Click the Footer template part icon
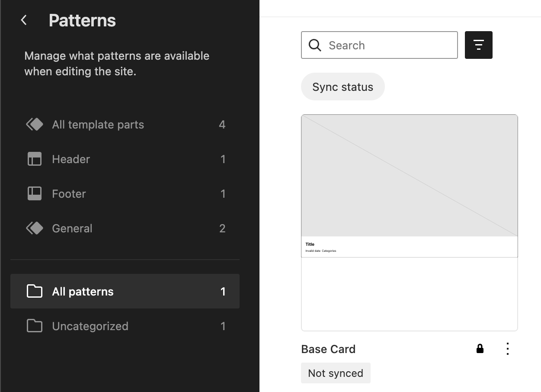541x392 pixels. coord(34,193)
